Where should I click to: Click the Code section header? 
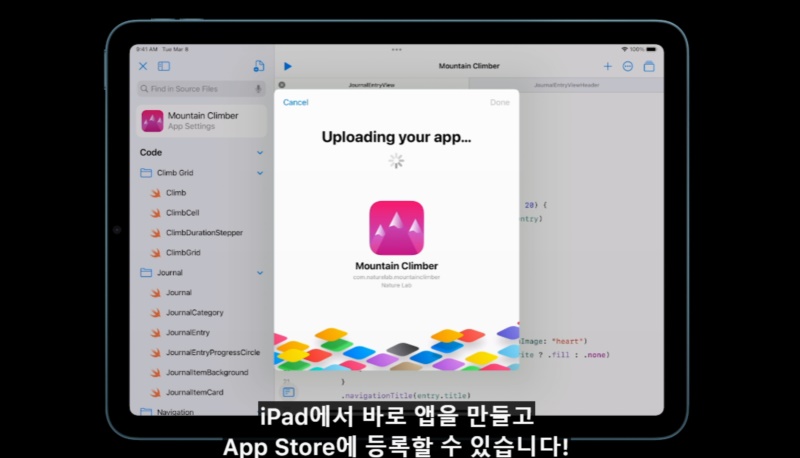coord(151,152)
